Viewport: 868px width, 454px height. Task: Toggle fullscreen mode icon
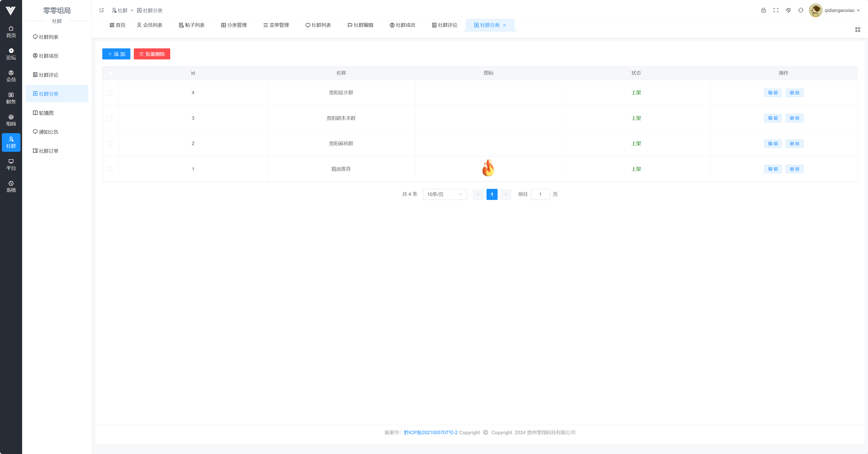pos(776,10)
